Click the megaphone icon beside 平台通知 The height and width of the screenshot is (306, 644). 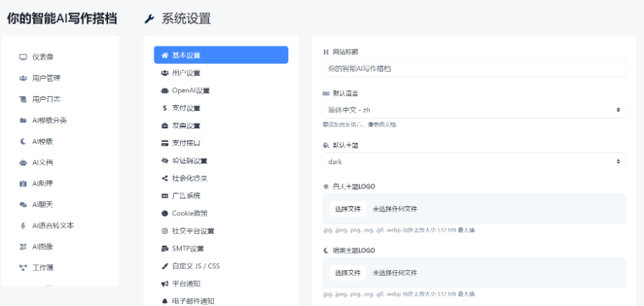[x=165, y=284]
